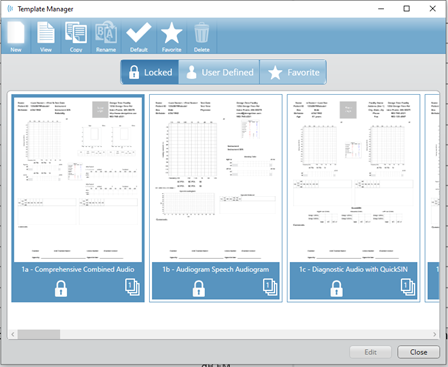
Task: Click lock icon on 1c Diagnostic Audio with QuickSIN
Action: coord(336,288)
